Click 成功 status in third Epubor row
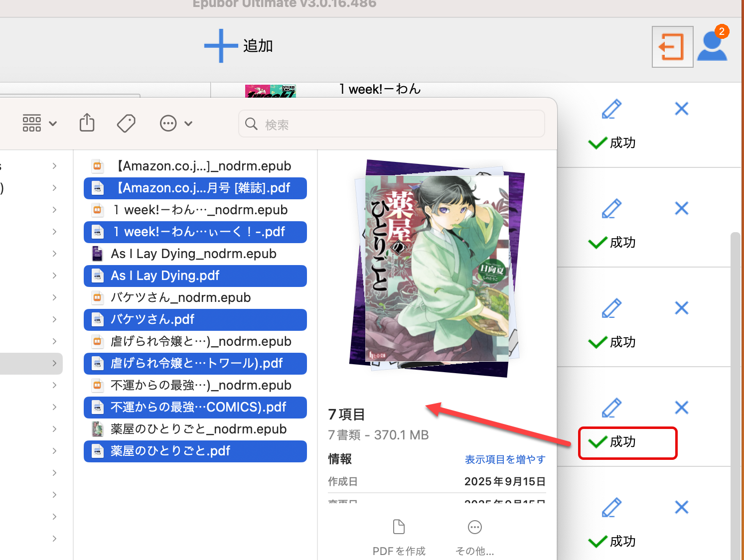This screenshot has width=744, height=560. tap(612, 342)
